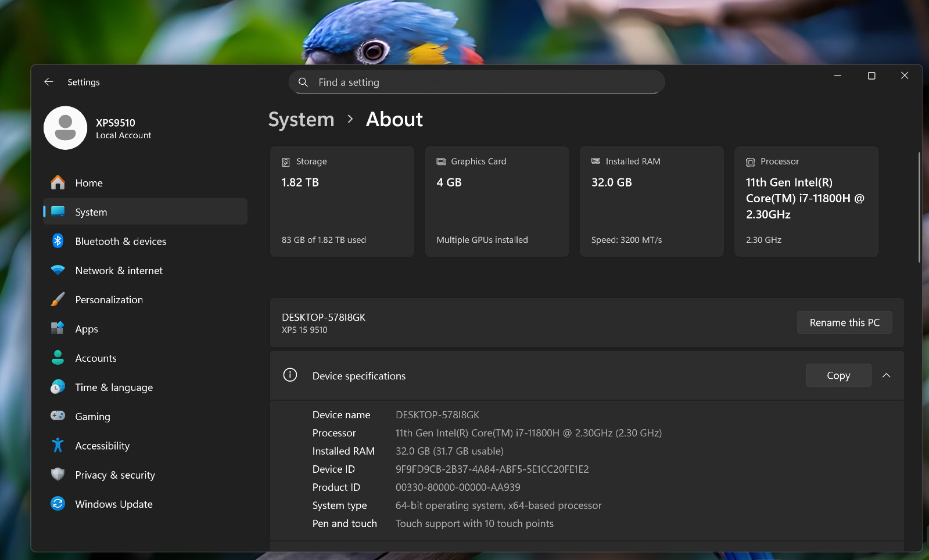929x560 pixels.
Task: Go back with the back arrow
Action: tap(49, 82)
